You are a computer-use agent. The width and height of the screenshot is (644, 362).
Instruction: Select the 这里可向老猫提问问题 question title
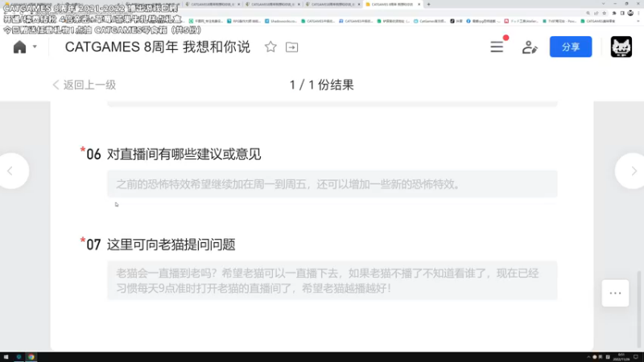coord(171,245)
